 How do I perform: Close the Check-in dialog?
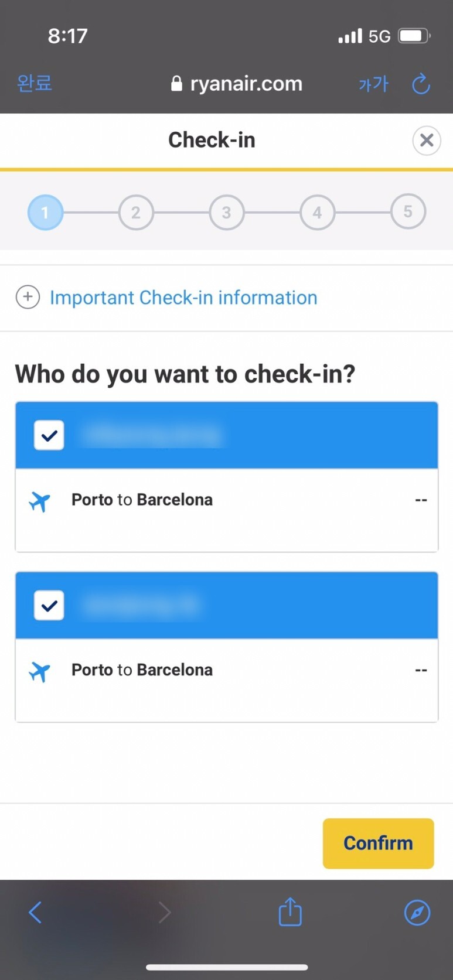click(x=427, y=141)
